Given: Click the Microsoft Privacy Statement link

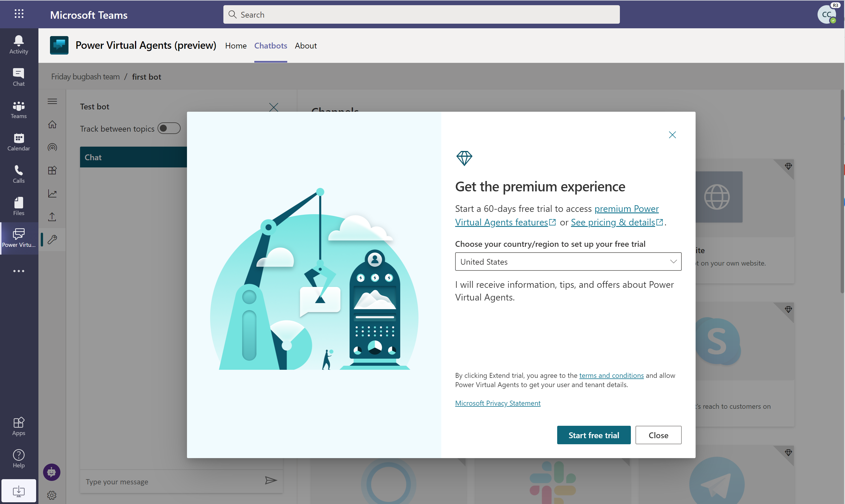Looking at the screenshot, I should (x=497, y=403).
